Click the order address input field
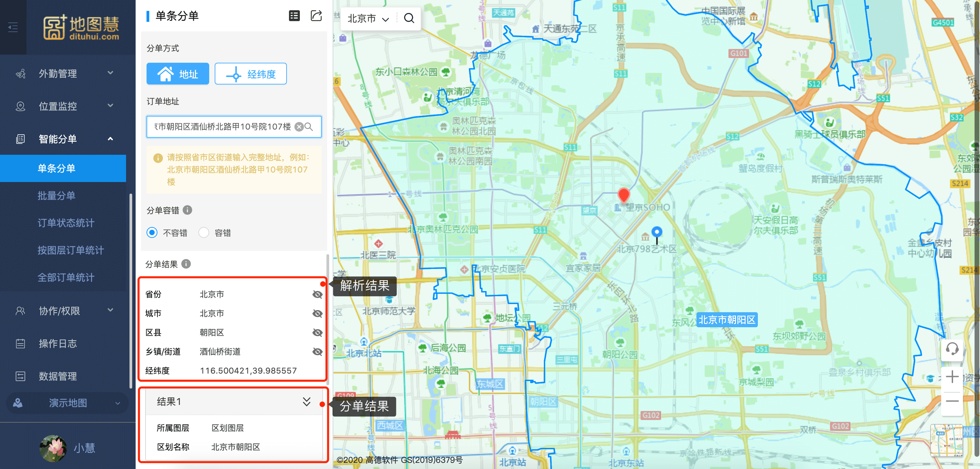 pyautogui.click(x=234, y=127)
